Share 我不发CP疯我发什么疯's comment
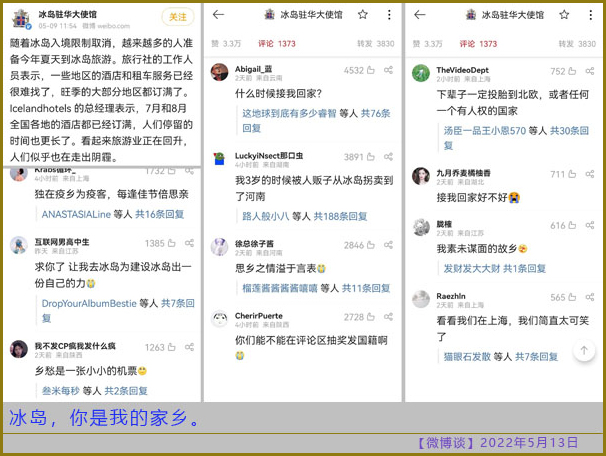This screenshot has height=456, width=606. [190, 347]
